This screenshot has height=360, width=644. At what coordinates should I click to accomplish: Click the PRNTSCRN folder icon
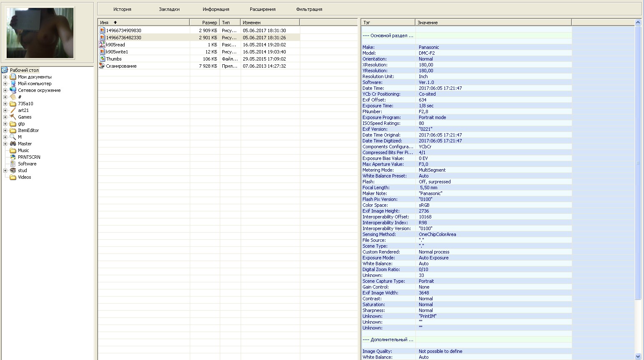tap(13, 157)
